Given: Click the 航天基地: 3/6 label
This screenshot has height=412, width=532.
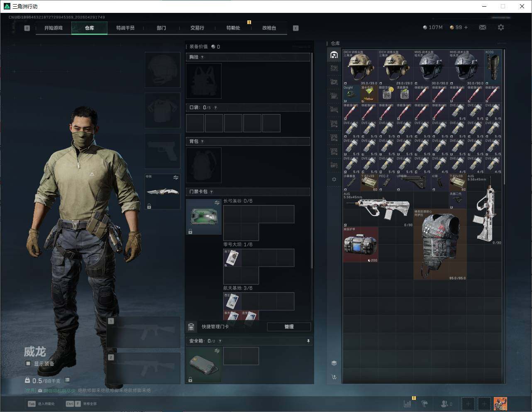Looking at the screenshot, I should (x=238, y=288).
